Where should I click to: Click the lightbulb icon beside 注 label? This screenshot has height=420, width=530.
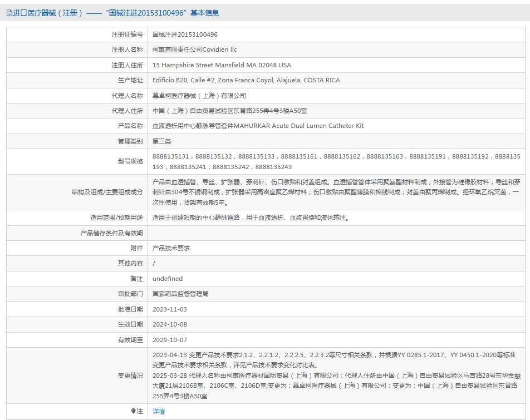pos(134,412)
